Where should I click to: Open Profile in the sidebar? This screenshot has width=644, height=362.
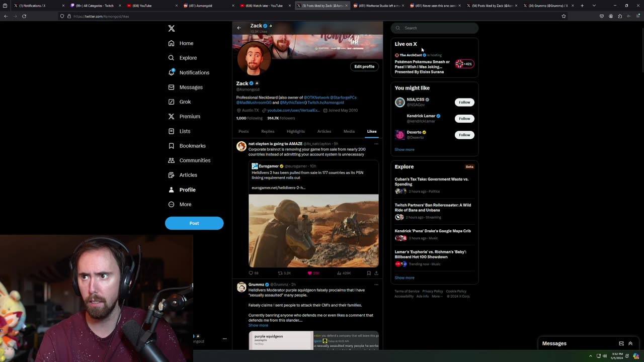click(x=182, y=190)
